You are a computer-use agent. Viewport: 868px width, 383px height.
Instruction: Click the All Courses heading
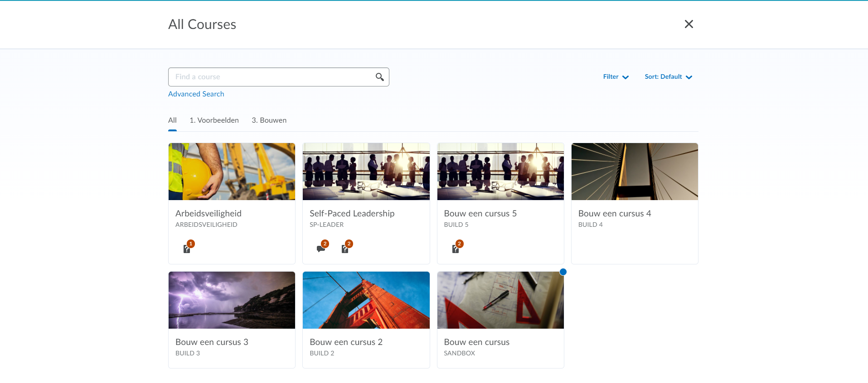coord(202,24)
